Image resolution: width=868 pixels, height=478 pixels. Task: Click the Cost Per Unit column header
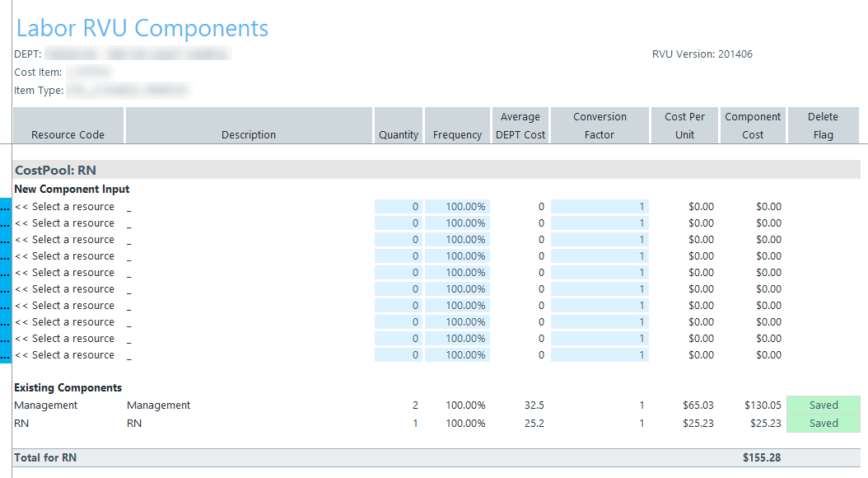pyautogui.click(x=685, y=126)
